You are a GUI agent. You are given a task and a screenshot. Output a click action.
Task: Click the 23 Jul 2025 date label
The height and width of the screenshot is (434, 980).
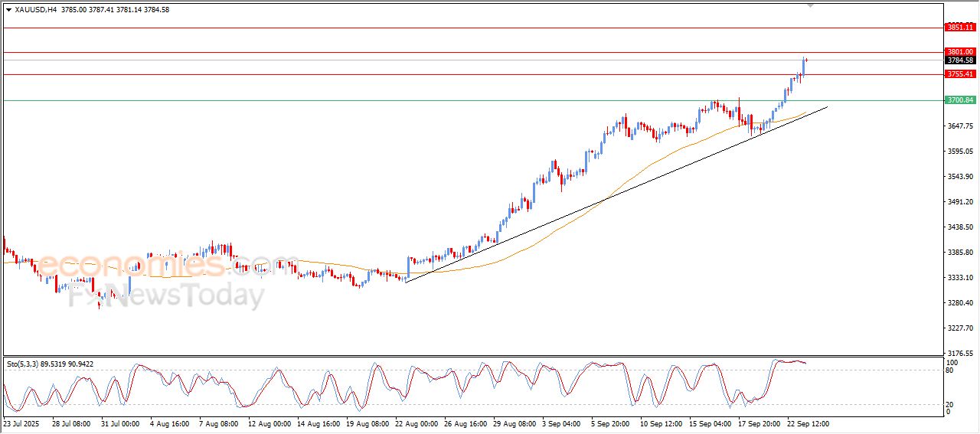pyautogui.click(x=21, y=423)
